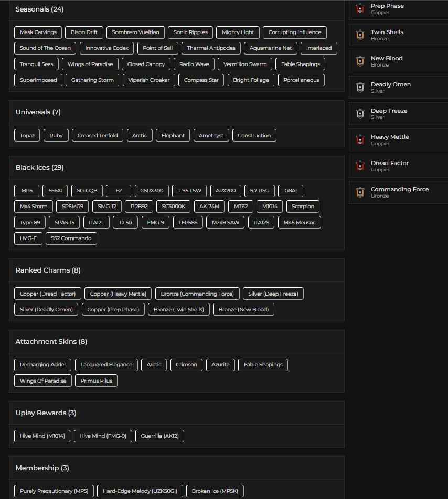Screen dimensions: 448x499
Task: Select the MP5 Black Ice tag
Action: pos(27,191)
